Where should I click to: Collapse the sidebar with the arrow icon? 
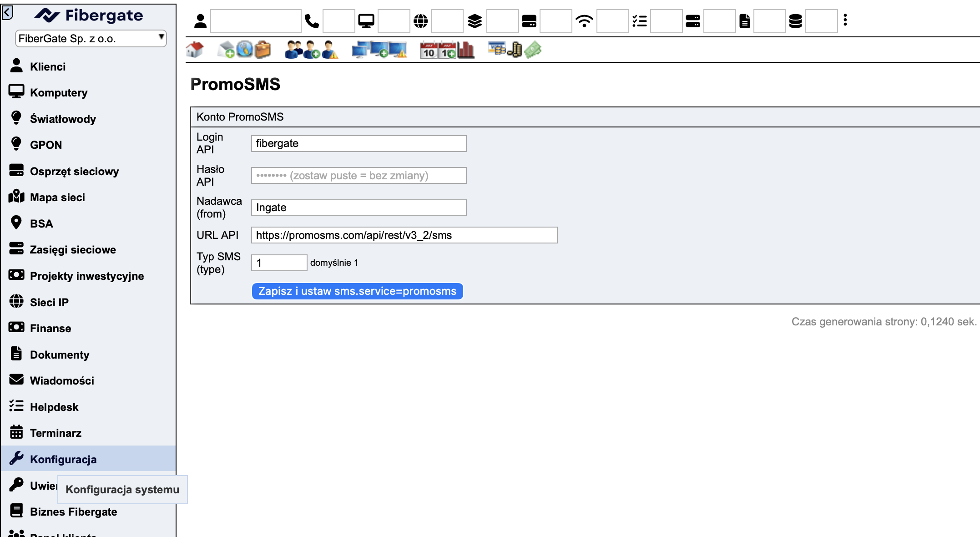click(x=7, y=12)
